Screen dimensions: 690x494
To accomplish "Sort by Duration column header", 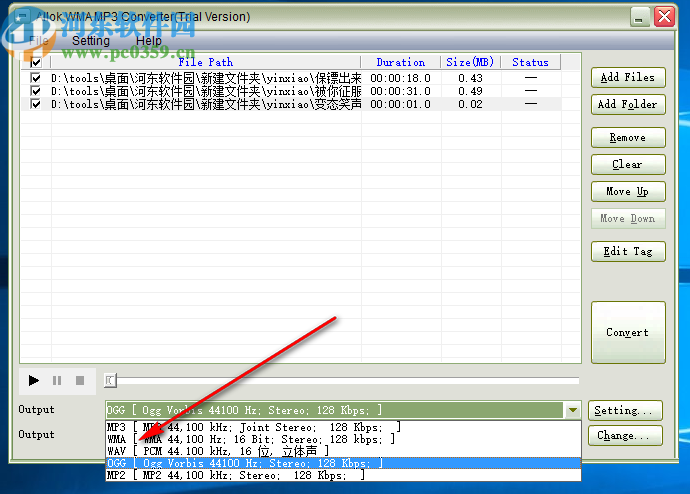I will click(x=400, y=62).
